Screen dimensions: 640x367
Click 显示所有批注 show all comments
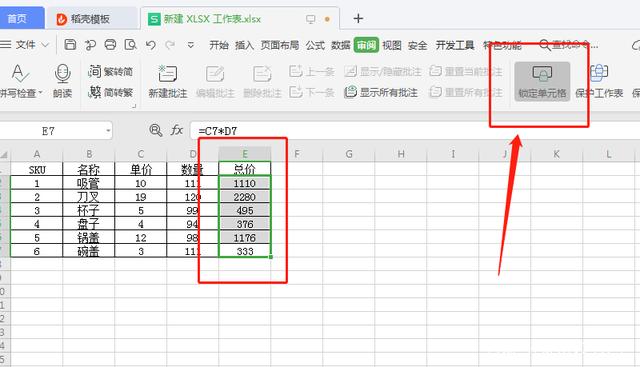[x=381, y=93]
